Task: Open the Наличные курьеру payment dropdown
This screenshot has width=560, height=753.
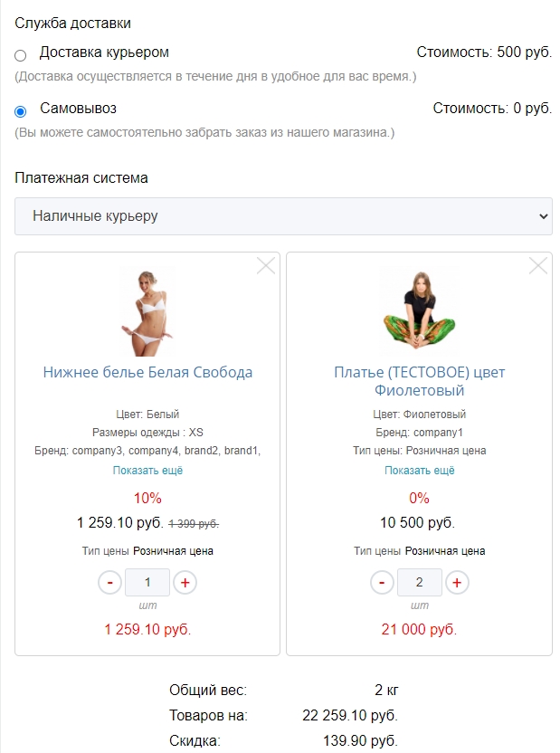Action: pyautogui.click(x=280, y=216)
